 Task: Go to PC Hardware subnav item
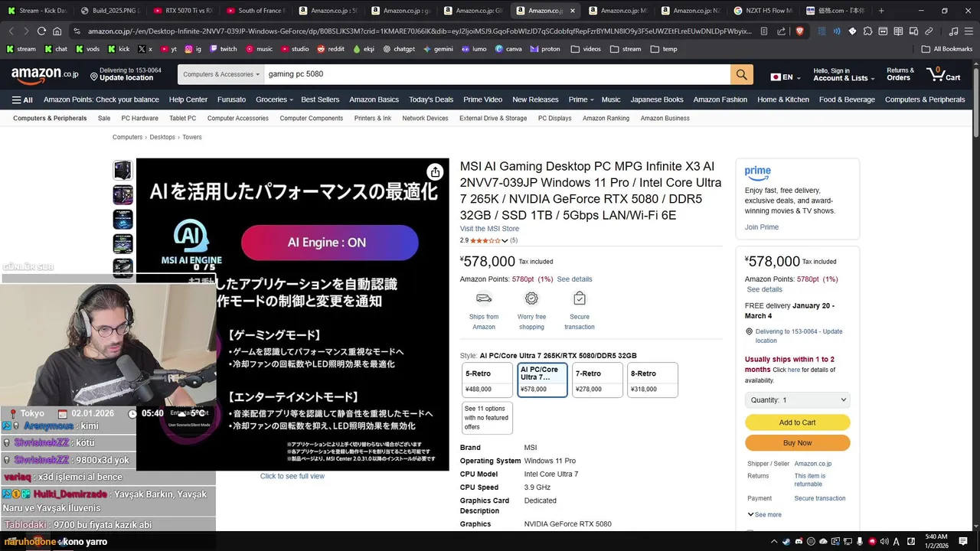pos(139,119)
